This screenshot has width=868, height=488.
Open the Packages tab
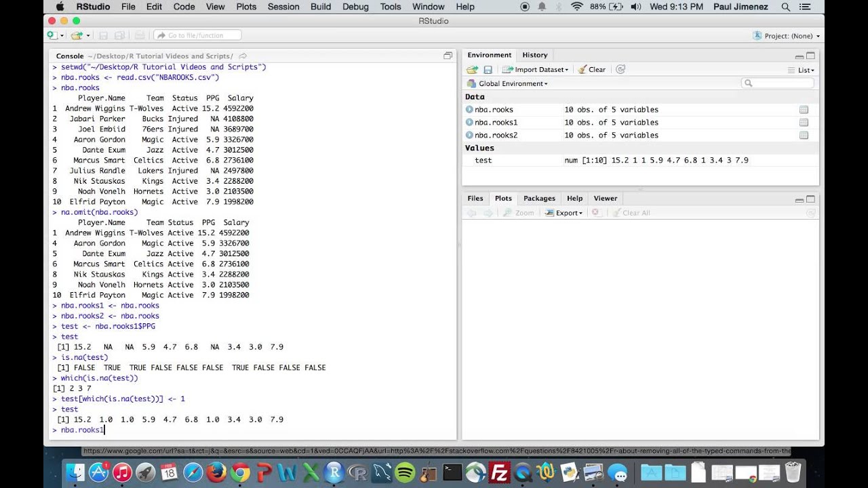(x=539, y=199)
